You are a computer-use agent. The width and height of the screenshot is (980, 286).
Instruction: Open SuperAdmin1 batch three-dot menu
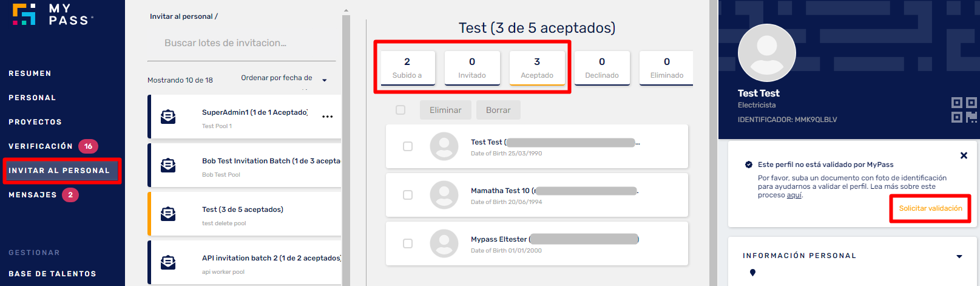tap(328, 117)
